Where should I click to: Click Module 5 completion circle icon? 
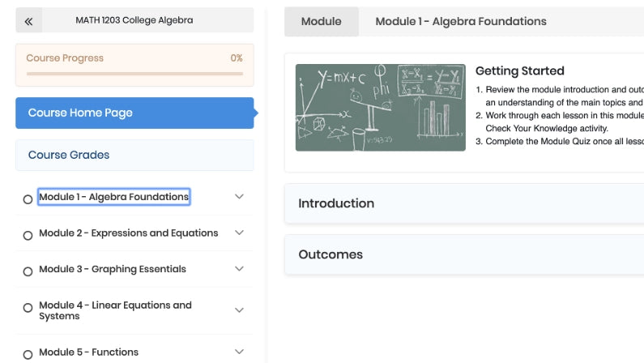coord(28,354)
